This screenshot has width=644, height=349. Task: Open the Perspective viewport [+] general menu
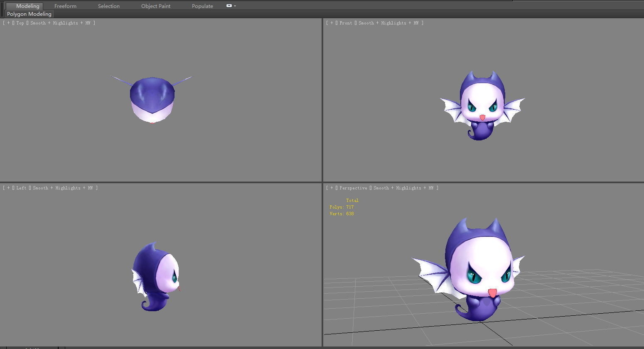(332, 188)
